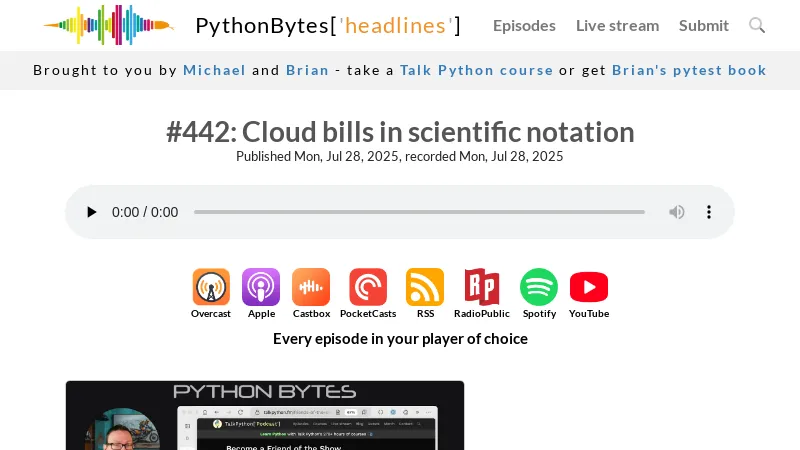Open the RadioPublic icon

click(x=482, y=288)
